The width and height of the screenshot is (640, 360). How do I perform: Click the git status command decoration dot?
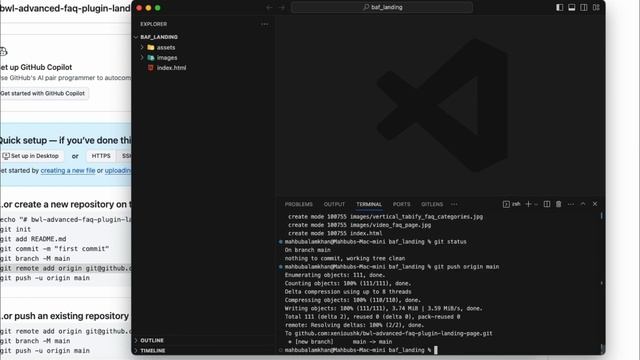coord(281,242)
